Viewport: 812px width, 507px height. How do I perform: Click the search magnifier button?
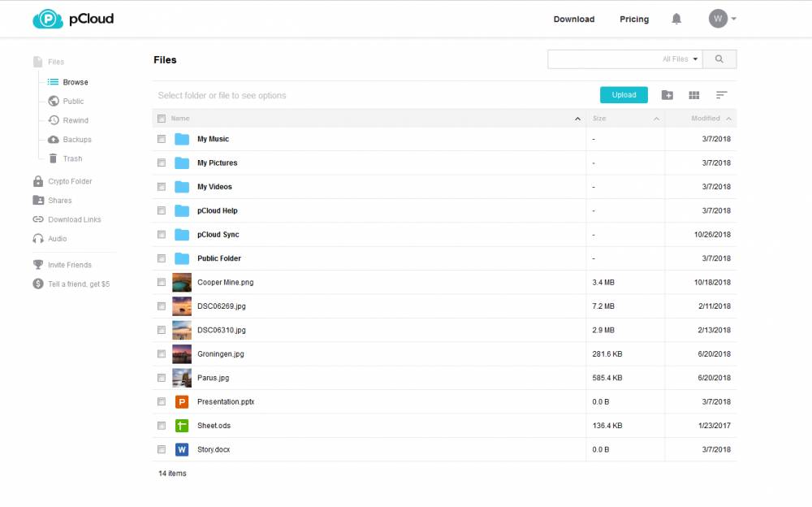click(x=719, y=59)
